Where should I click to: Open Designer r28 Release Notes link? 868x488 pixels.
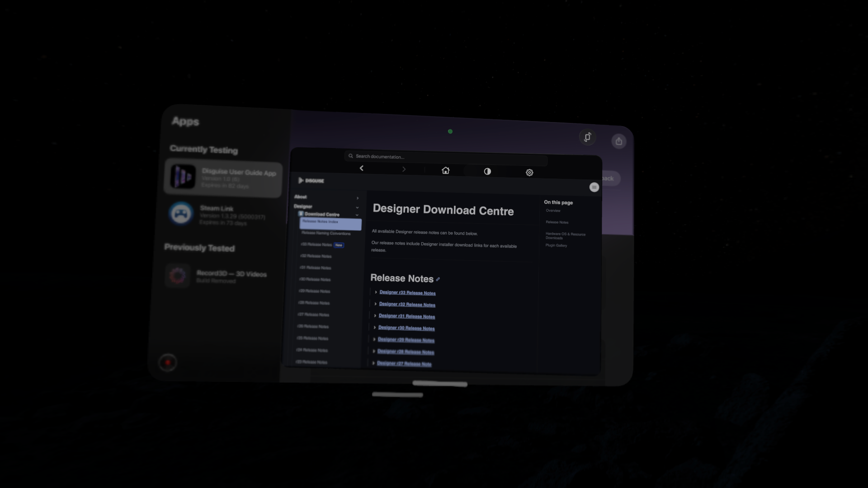point(405,352)
